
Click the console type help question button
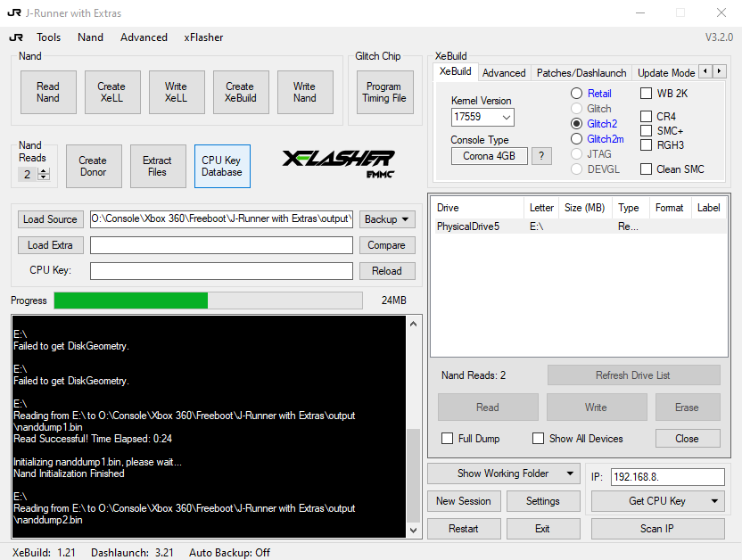click(541, 156)
